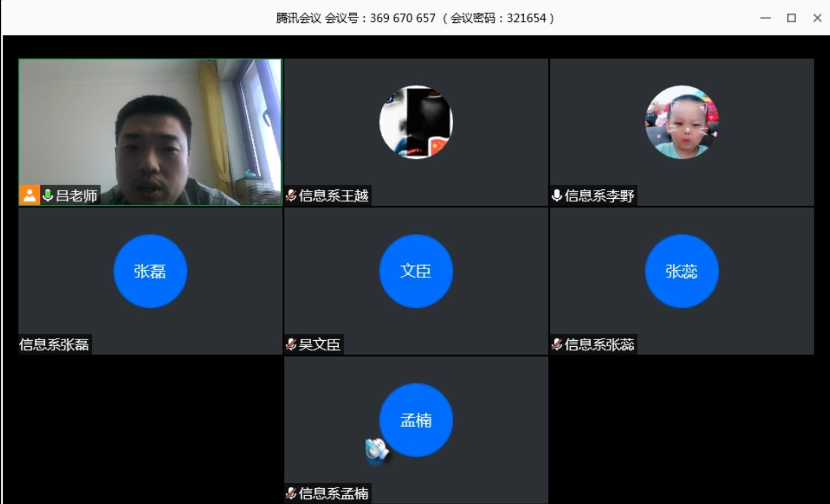Click the muted mic icon for 信息系张蕊
This screenshot has height=504, width=830.
coord(557,345)
